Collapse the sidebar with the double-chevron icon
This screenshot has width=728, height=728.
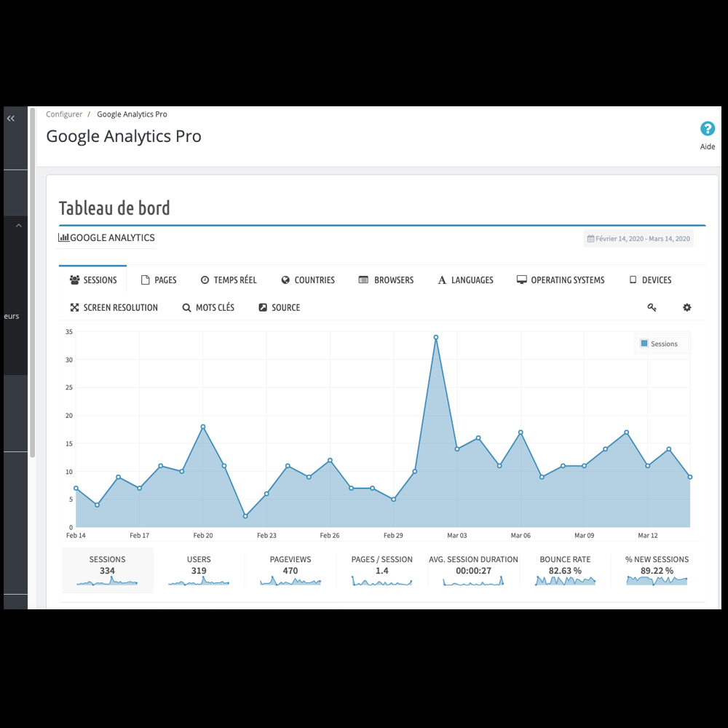tap(11, 119)
